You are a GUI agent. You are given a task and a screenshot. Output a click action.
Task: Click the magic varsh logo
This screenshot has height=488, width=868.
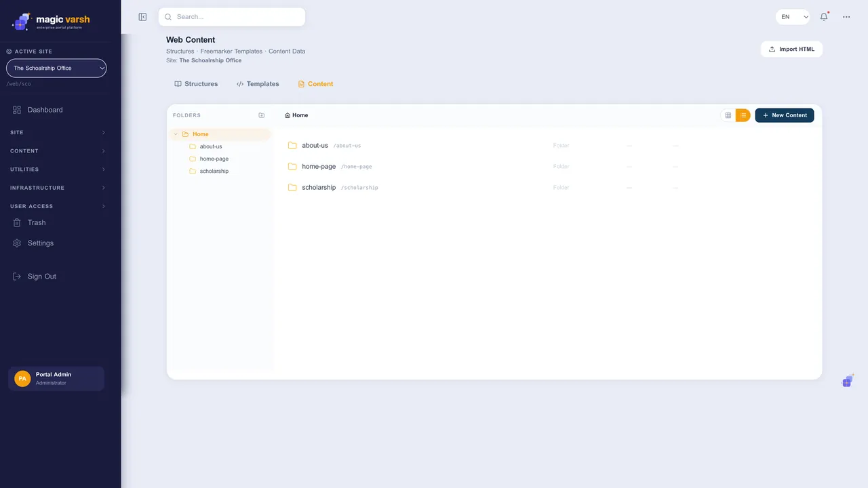tap(52, 22)
